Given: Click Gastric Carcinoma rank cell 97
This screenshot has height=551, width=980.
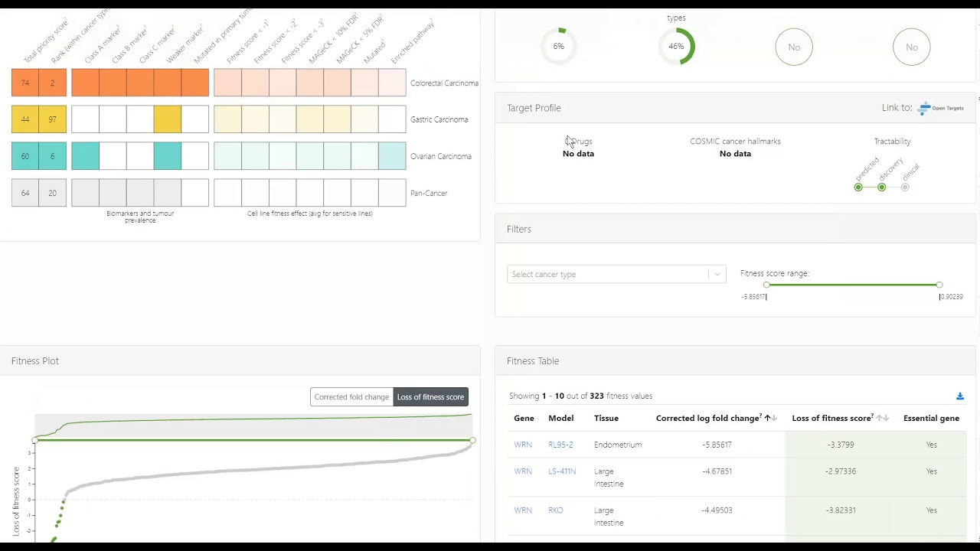Looking at the screenshot, I should [53, 119].
